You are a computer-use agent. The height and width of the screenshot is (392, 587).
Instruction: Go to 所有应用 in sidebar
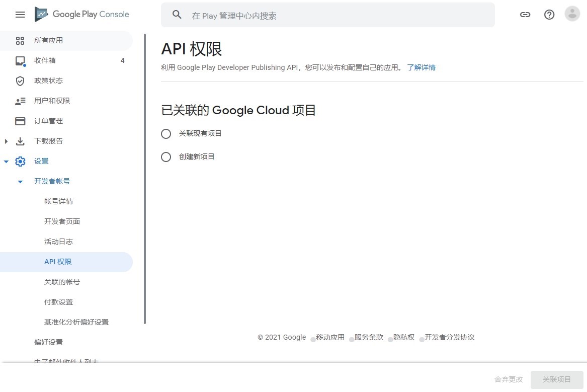click(x=66, y=40)
